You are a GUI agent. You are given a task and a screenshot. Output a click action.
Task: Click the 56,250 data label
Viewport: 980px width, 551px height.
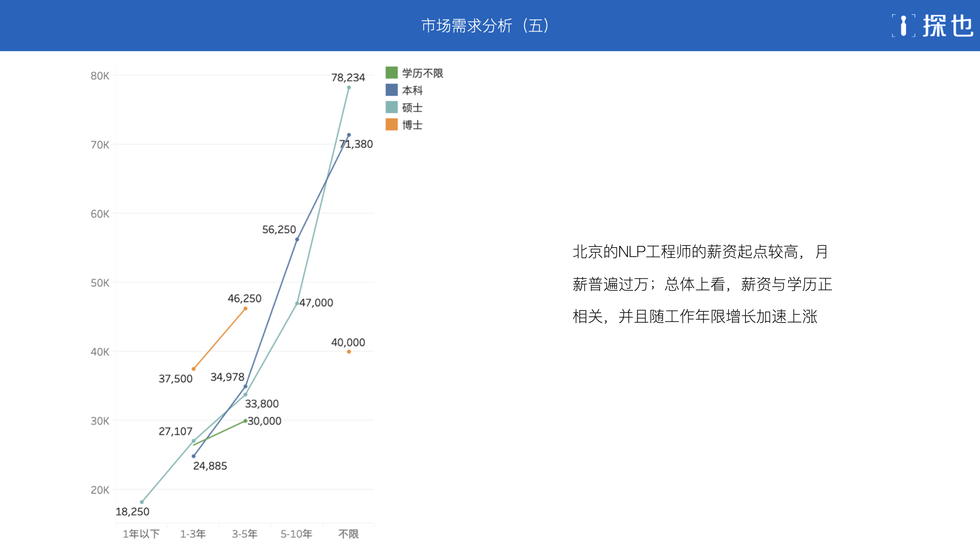(279, 230)
